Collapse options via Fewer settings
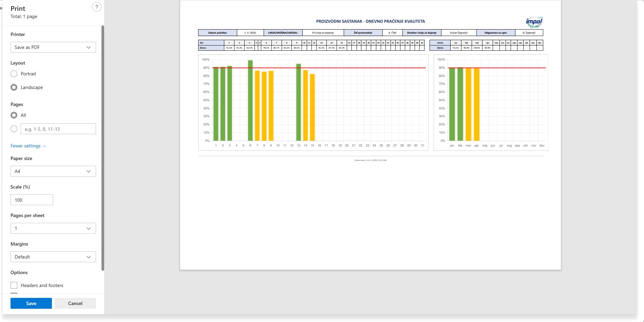644x322 pixels. 28,146
